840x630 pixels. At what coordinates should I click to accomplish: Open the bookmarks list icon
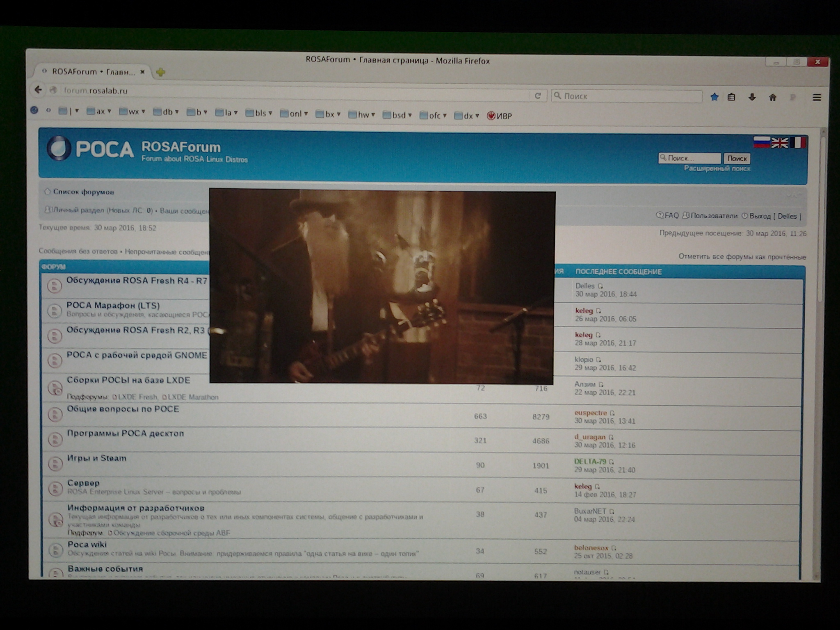click(x=731, y=97)
